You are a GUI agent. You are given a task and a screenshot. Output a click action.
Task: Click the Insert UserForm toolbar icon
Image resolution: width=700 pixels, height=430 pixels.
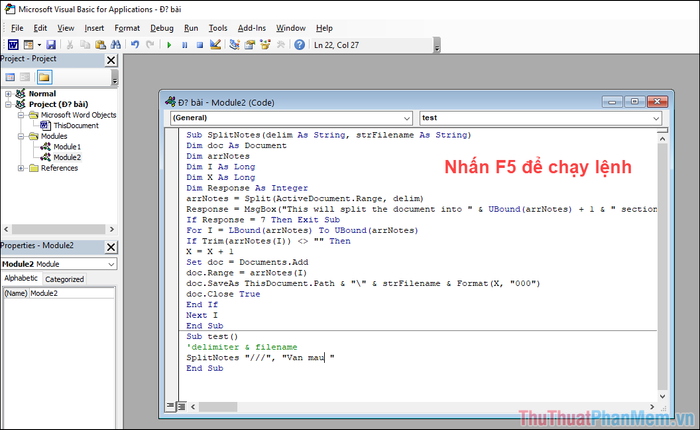(x=29, y=45)
